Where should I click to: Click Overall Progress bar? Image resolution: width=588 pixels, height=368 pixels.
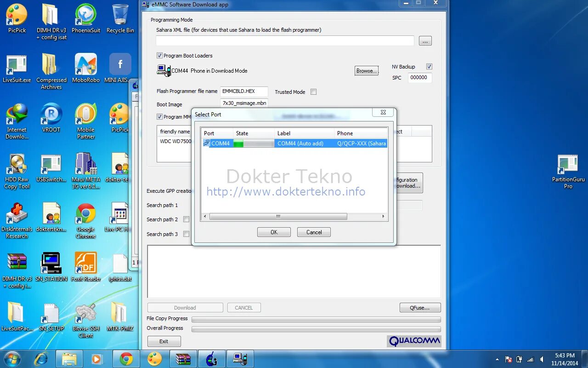316,329
